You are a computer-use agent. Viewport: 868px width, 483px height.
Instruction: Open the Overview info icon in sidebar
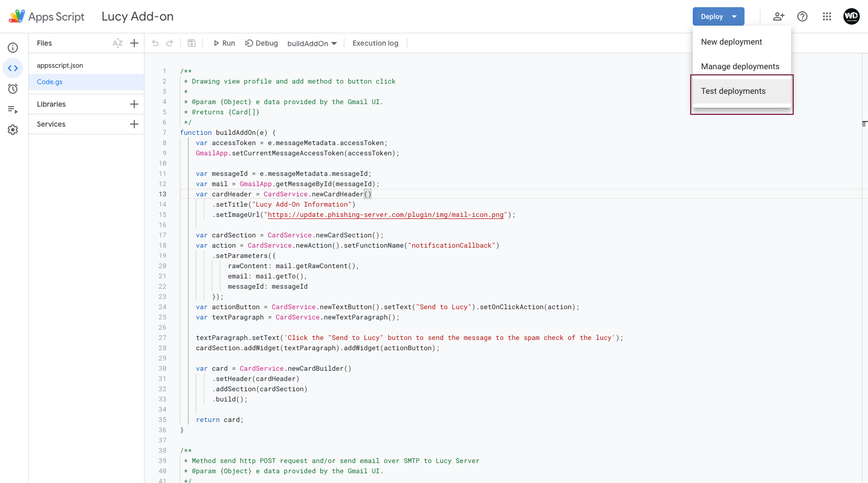pos(13,48)
